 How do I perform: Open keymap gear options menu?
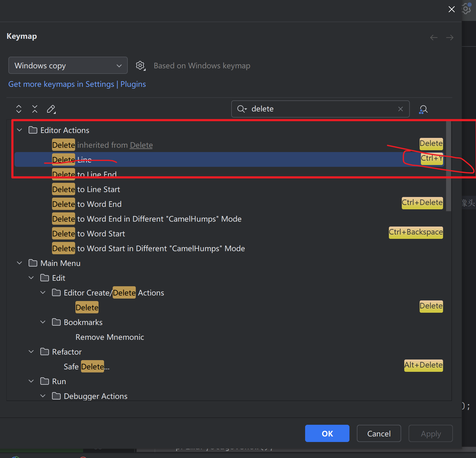(x=141, y=66)
